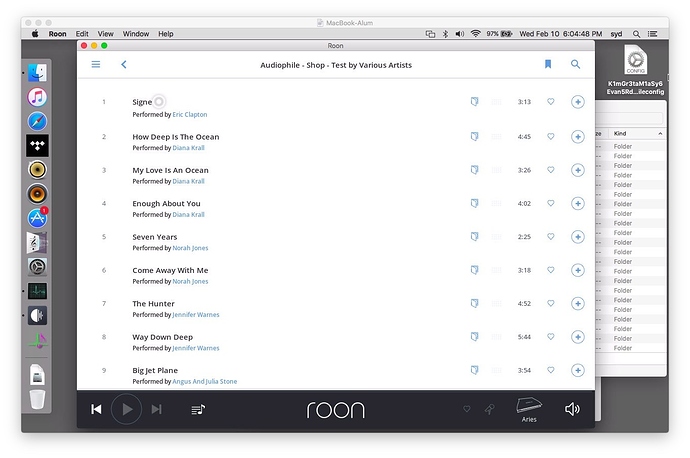Favorite Enough About You with heart

pos(551,203)
